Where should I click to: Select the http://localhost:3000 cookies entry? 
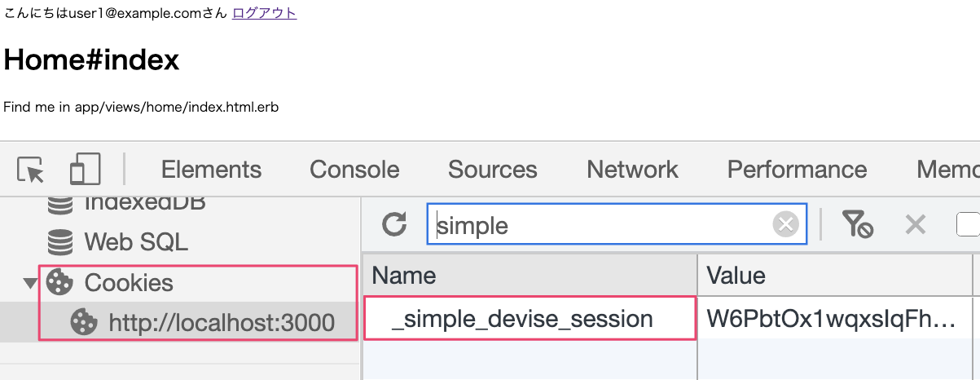tap(222, 322)
